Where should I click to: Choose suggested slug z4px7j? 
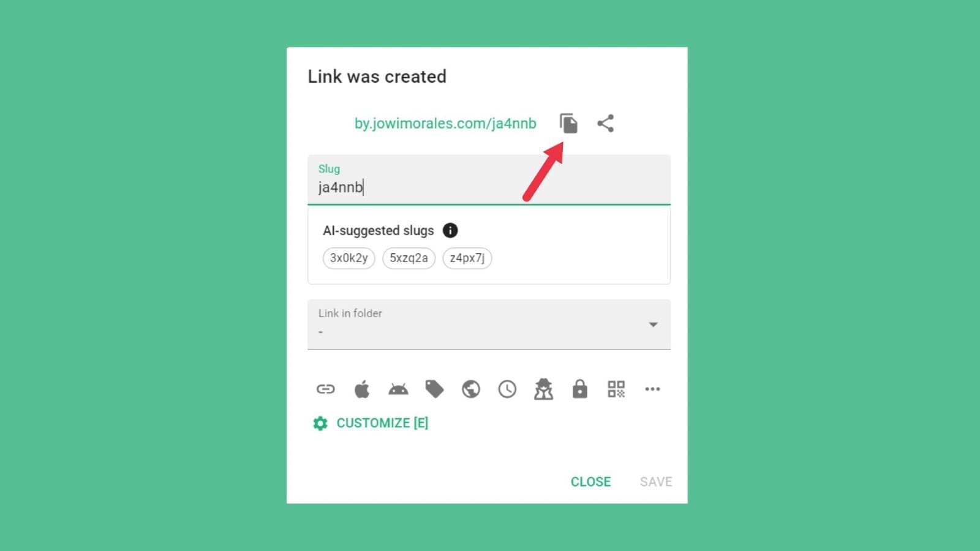[467, 258]
